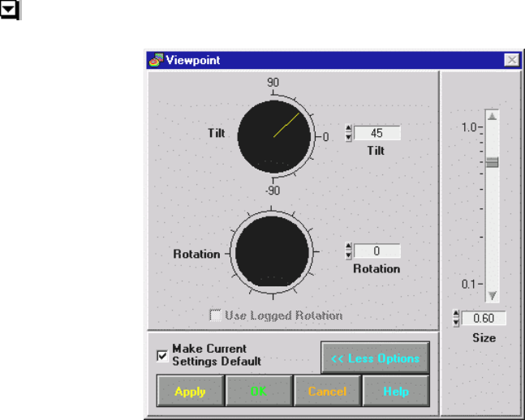Open Help for the Viewpoint dialog

click(396, 392)
